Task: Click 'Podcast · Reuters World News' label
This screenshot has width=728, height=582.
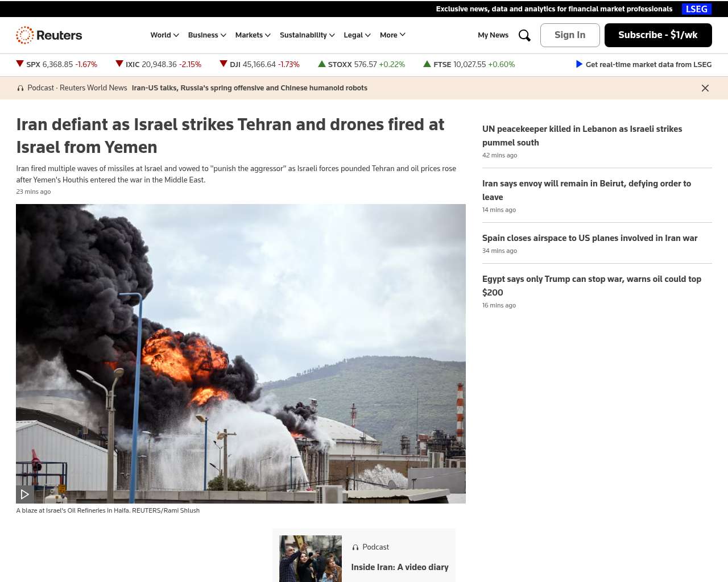Action: (77, 88)
